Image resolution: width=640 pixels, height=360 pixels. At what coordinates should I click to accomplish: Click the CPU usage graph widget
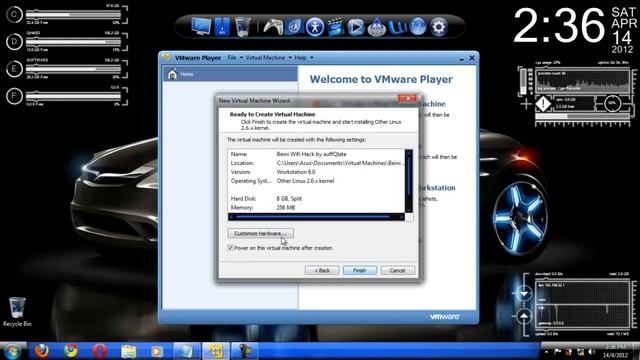coord(582,80)
